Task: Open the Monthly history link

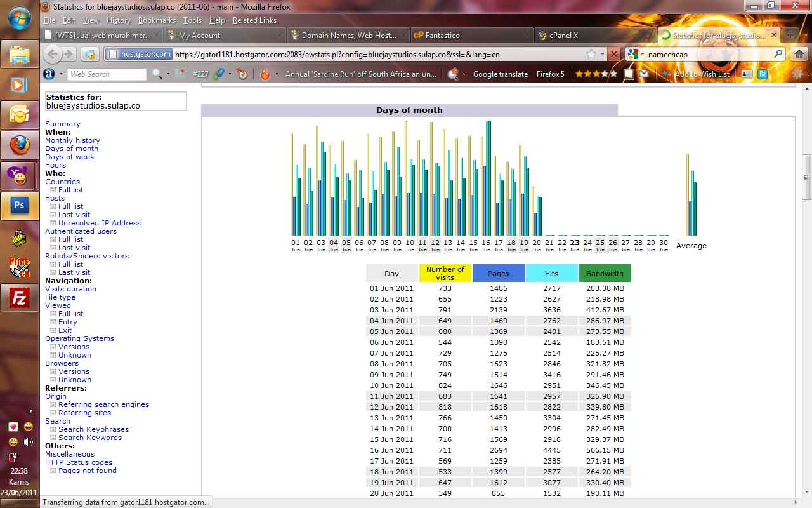Action: (x=72, y=140)
